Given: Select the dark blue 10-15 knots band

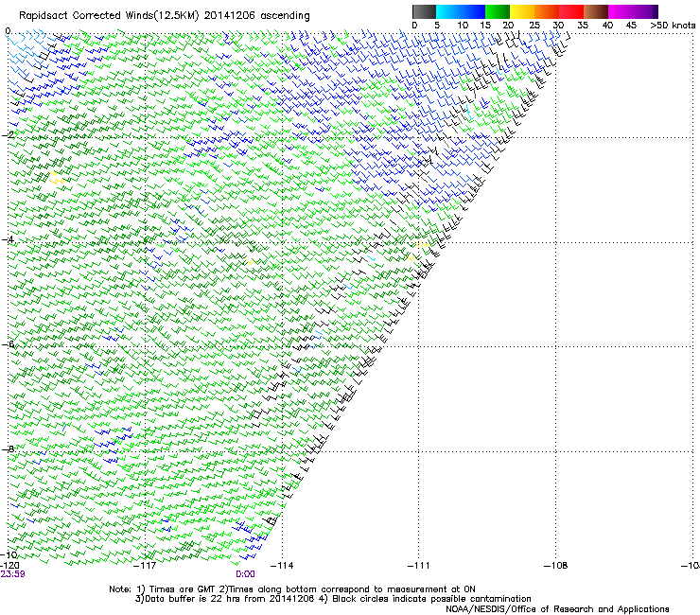Looking at the screenshot, I should point(473,11).
